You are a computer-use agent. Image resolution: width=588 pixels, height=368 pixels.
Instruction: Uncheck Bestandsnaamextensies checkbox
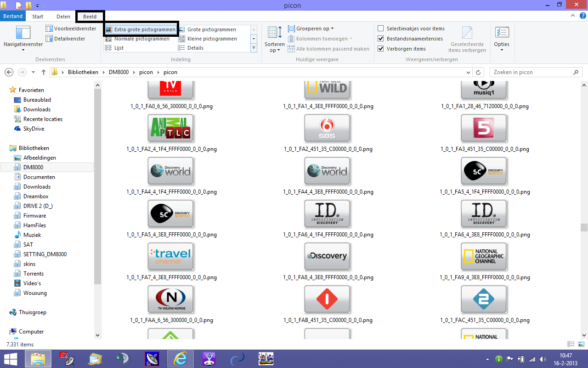click(x=380, y=39)
